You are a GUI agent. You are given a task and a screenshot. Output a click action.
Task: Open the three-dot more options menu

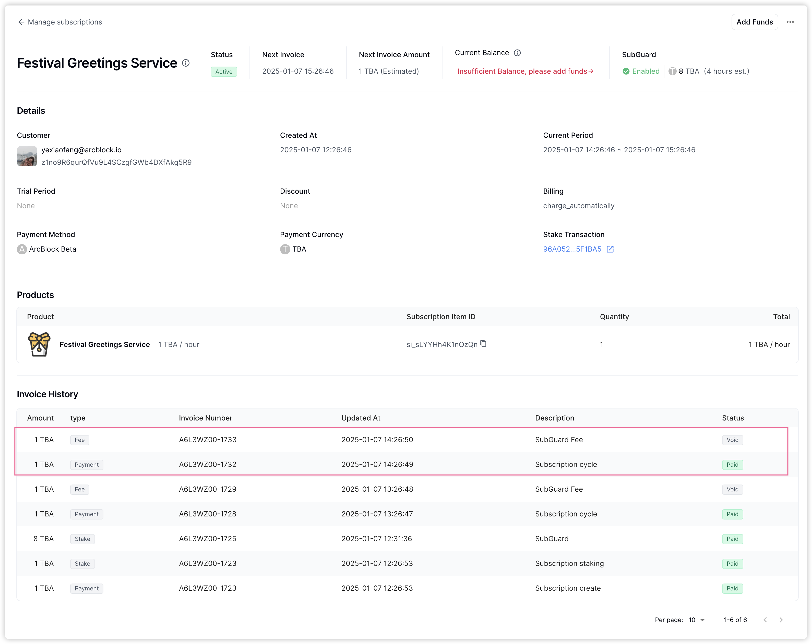click(790, 22)
